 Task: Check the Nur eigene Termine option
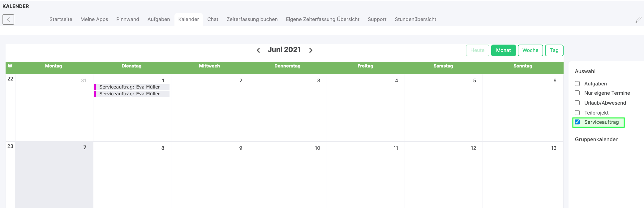coord(577,93)
